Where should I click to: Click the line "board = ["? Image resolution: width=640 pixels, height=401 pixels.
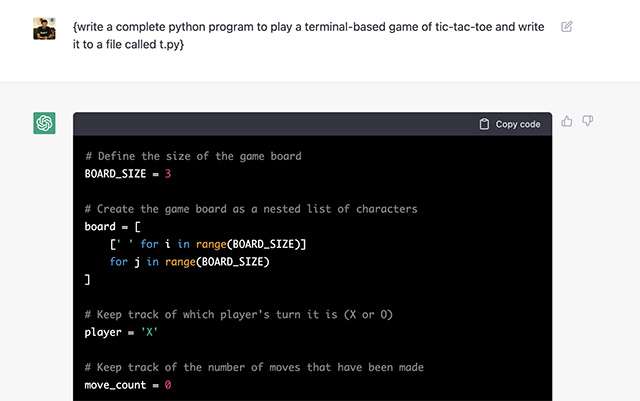click(113, 227)
